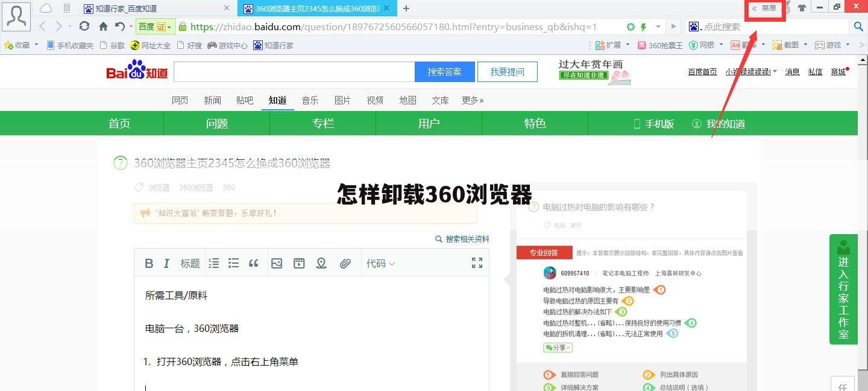Click the green compatibility mode icon
This screenshot has width=868, height=391.
click(x=631, y=27)
